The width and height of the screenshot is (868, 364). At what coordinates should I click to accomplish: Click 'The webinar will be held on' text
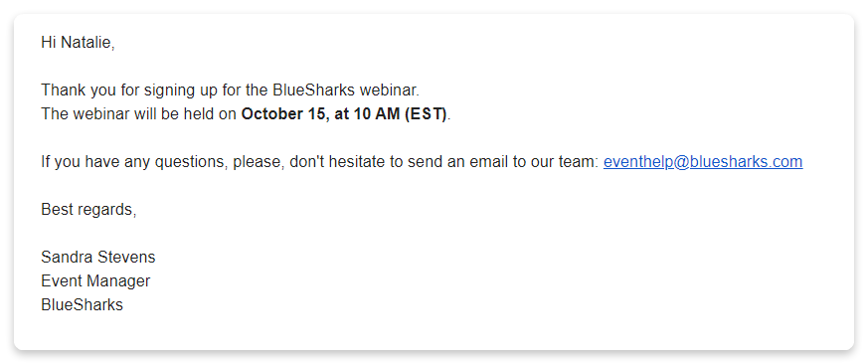coord(139,114)
